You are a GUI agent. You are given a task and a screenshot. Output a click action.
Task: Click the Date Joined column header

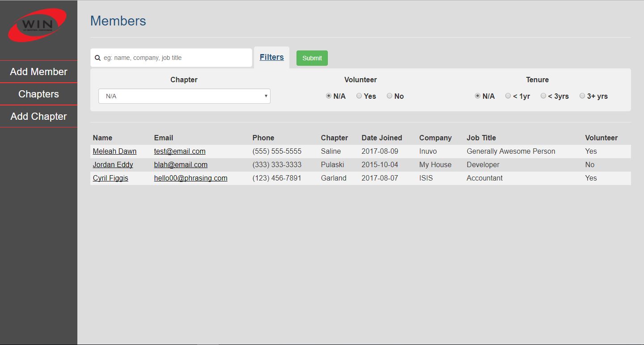pos(382,138)
